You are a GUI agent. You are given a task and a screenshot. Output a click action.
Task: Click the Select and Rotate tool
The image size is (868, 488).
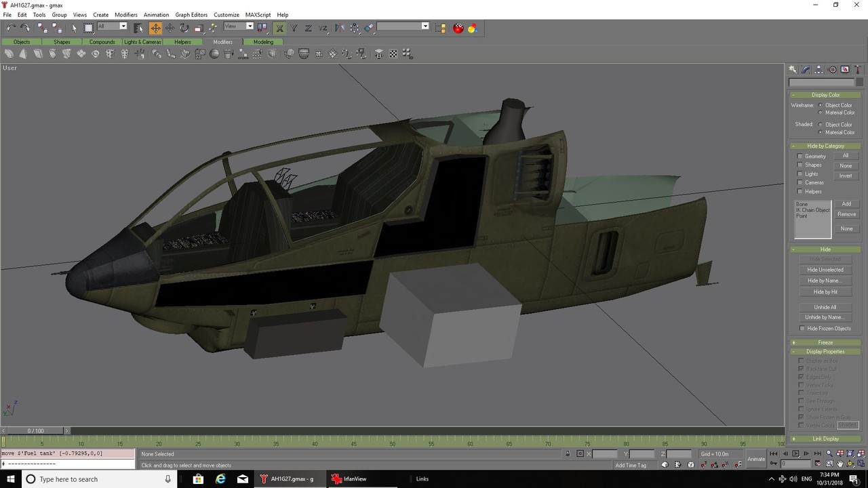pyautogui.click(x=184, y=28)
